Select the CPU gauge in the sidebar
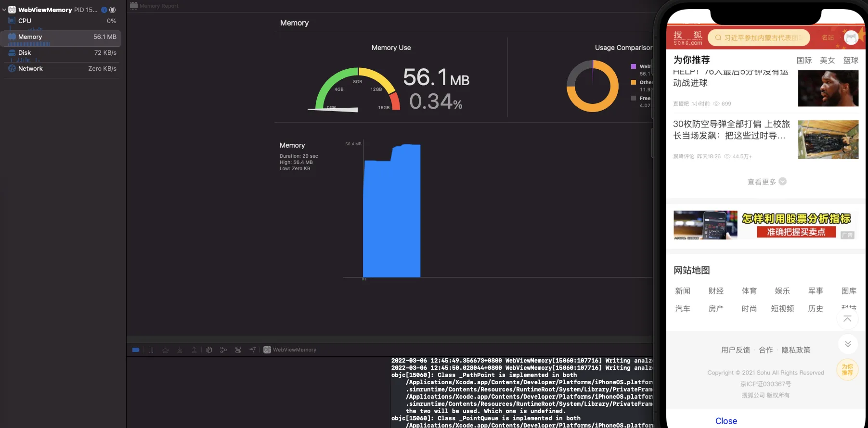Image resolution: width=868 pixels, height=428 pixels. click(61, 21)
